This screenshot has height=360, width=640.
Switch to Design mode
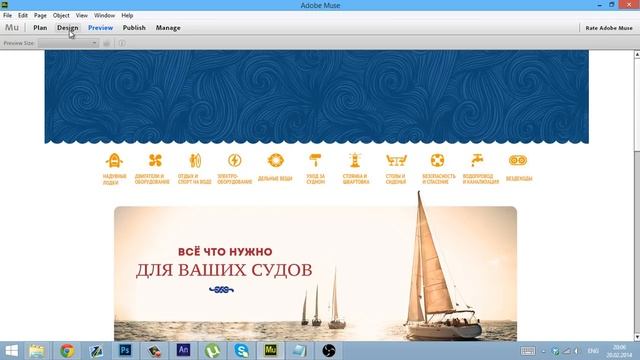(x=68, y=28)
